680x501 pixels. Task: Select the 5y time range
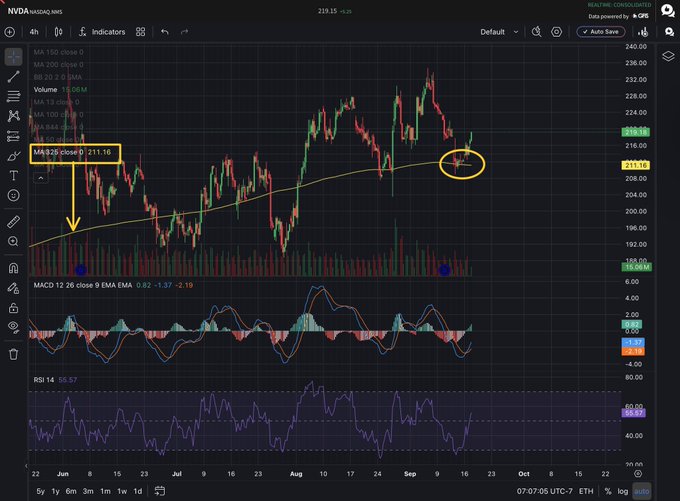click(x=40, y=491)
